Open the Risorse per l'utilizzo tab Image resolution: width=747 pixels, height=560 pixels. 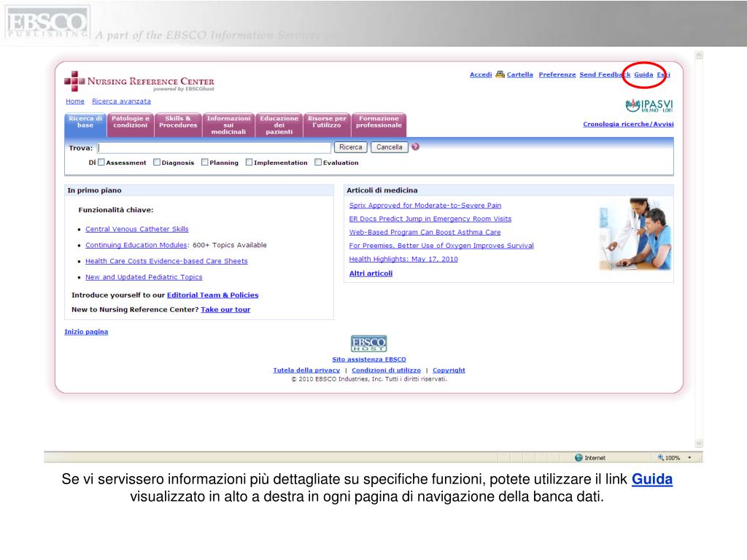point(327,125)
